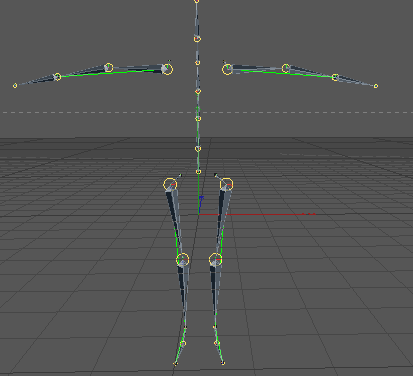The width and height of the screenshot is (413, 376).
Task: Select the knee joint of the viewport-right leg
Action: (216, 259)
